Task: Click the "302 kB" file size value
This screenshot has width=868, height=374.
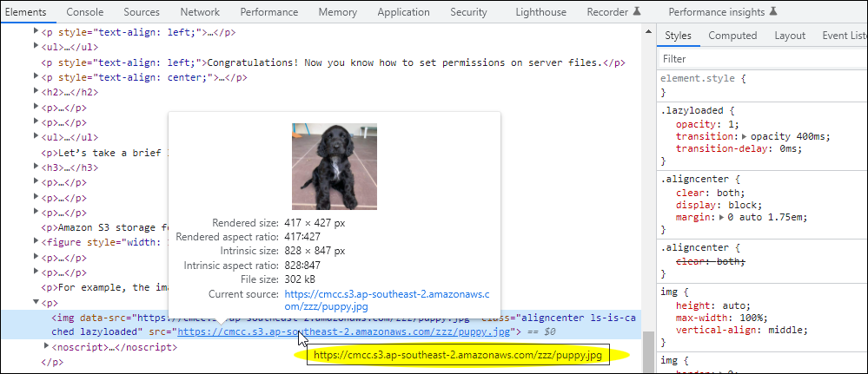Action: [x=300, y=279]
